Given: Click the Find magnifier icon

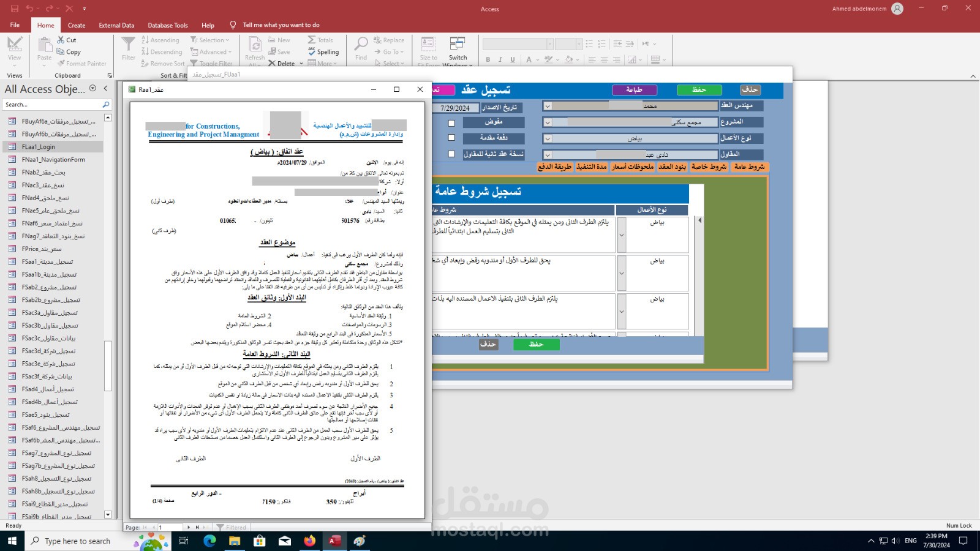Looking at the screenshot, I should point(361,44).
